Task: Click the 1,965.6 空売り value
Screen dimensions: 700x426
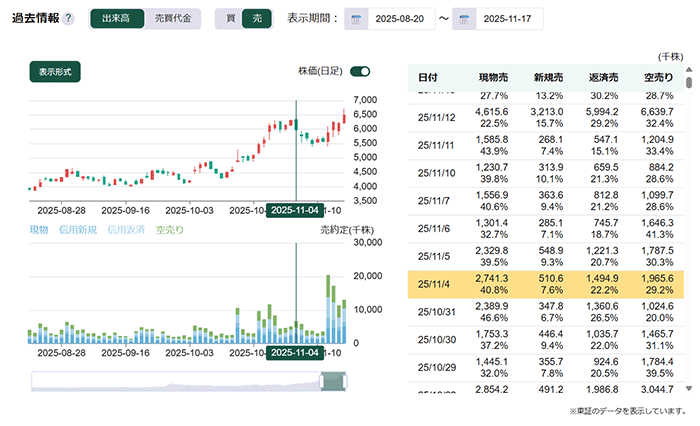Action: [x=657, y=278]
